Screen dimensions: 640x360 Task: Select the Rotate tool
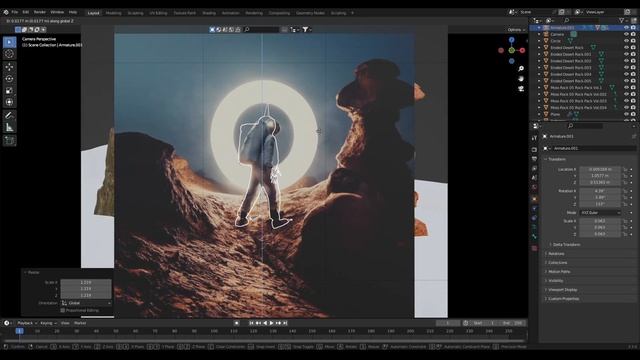point(9,78)
